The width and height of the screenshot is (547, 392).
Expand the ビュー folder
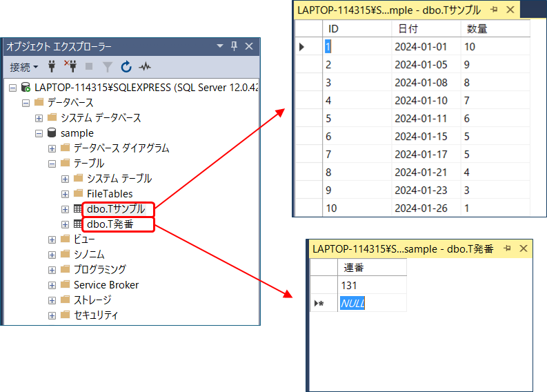point(52,239)
